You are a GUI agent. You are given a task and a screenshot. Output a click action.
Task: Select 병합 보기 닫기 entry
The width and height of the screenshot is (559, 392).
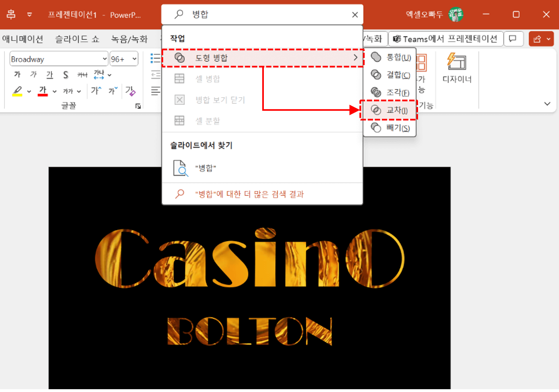pos(263,100)
